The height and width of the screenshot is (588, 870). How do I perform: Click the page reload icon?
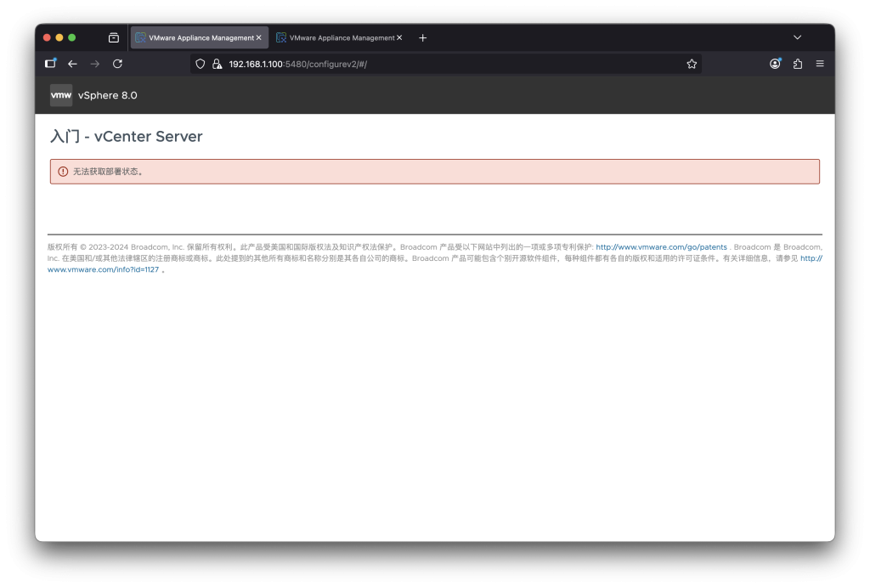117,63
